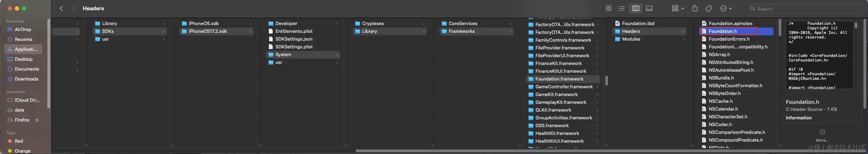
Task: Click the More actions circle in preview
Action: 822,132
